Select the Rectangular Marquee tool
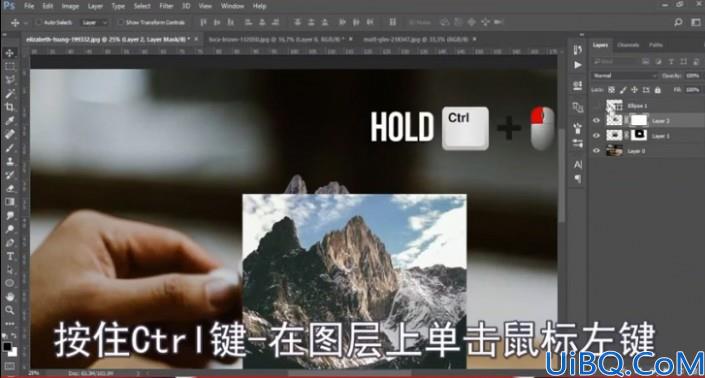Viewport: 705px width, 378px height. pyautogui.click(x=9, y=67)
